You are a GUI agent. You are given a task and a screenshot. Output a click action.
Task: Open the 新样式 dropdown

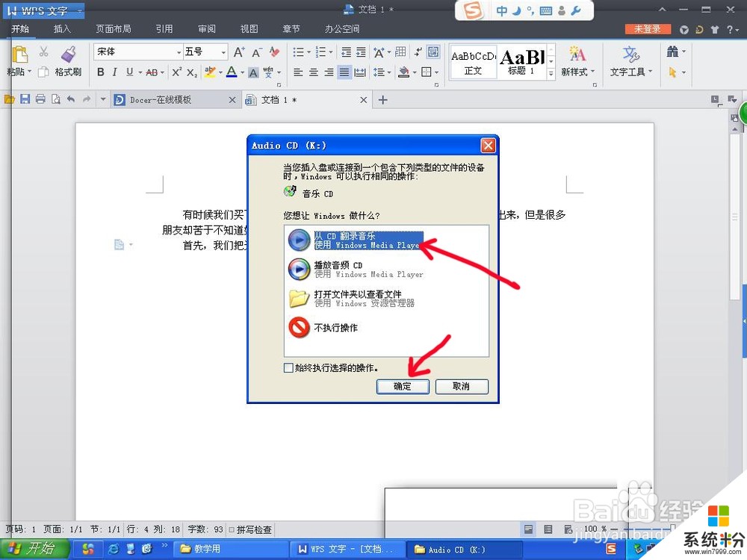coord(578,72)
